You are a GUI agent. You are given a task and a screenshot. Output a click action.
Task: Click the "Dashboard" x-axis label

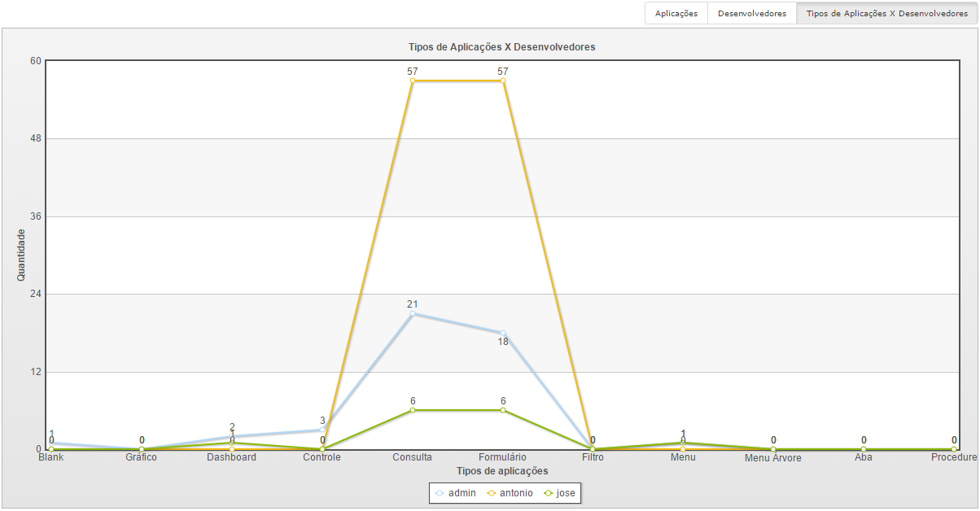tap(232, 457)
